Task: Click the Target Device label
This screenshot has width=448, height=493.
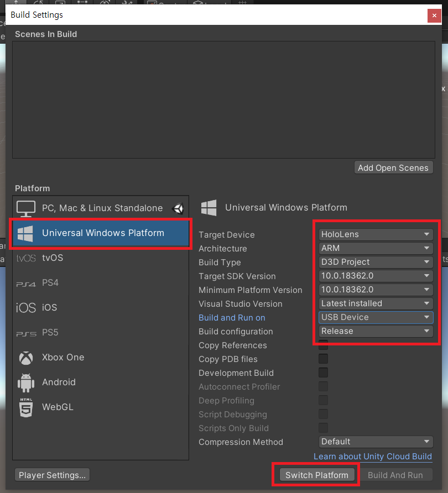Action: [227, 234]
